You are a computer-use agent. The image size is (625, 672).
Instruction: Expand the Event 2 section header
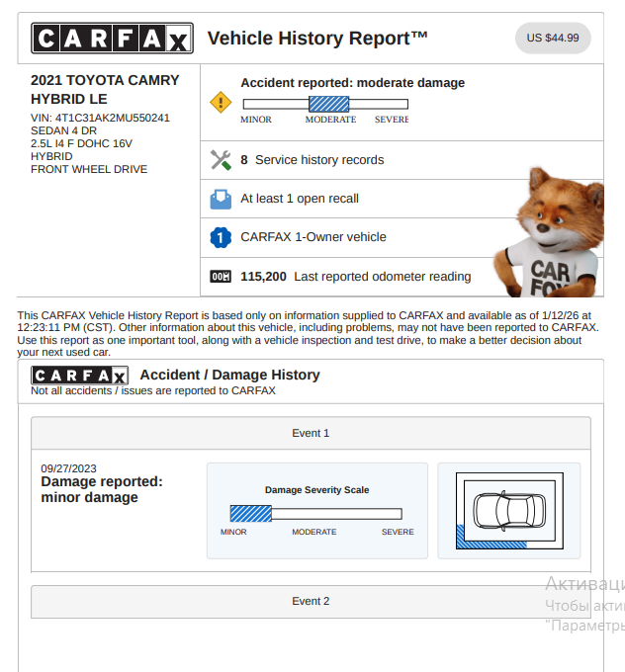pyautogui.click(x=311, y=601)
